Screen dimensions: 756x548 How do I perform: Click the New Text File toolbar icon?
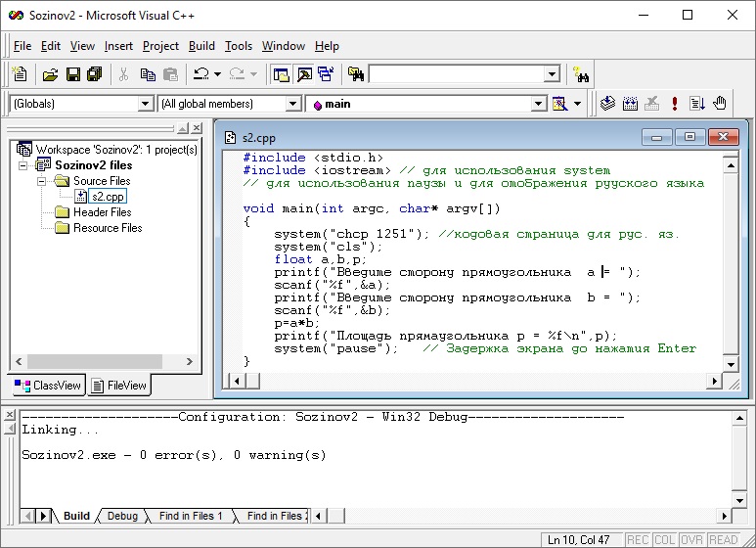pyautogui.click(x=20, y=74)
